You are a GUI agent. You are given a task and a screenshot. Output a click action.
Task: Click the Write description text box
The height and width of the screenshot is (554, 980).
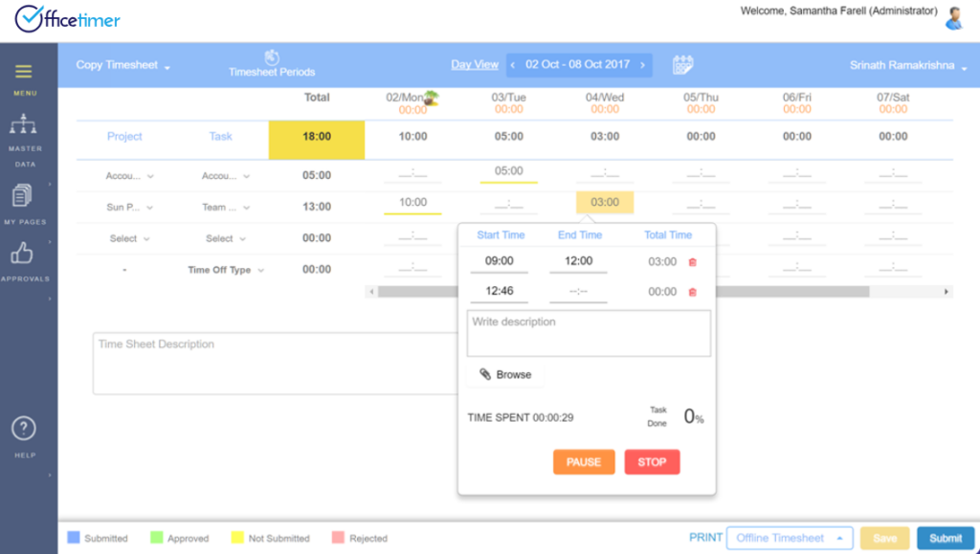pyautogui.click(x=589, y=334)
